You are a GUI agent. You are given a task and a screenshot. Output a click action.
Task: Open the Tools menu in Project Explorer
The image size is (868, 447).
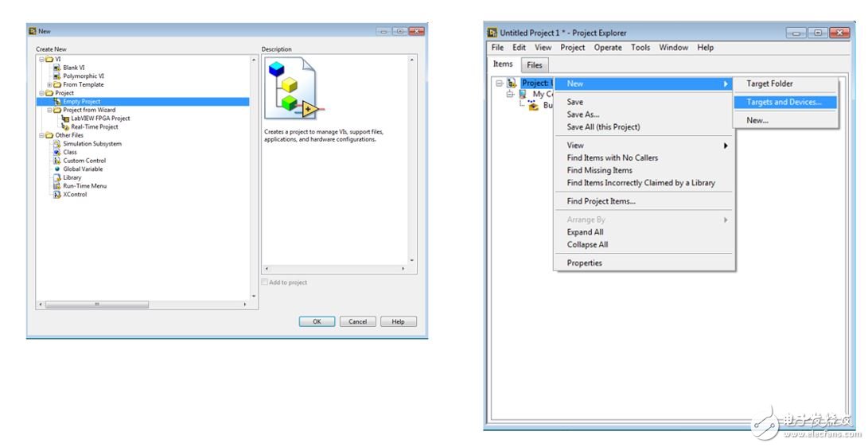click(640, 48)
